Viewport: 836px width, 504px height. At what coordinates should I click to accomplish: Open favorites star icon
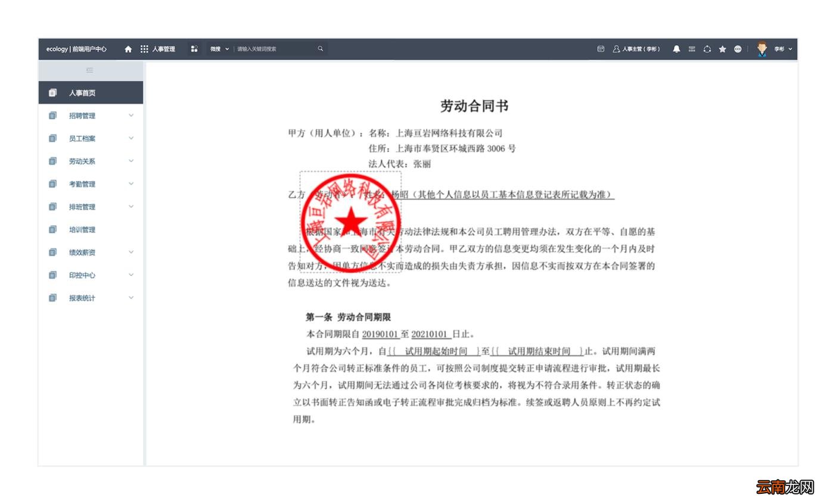point(722,49)
